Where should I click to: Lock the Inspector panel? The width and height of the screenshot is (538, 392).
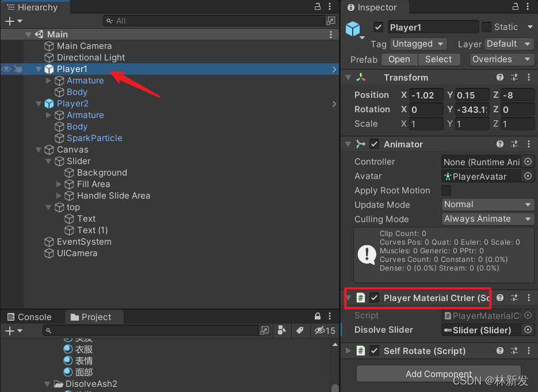coord(516,6)
